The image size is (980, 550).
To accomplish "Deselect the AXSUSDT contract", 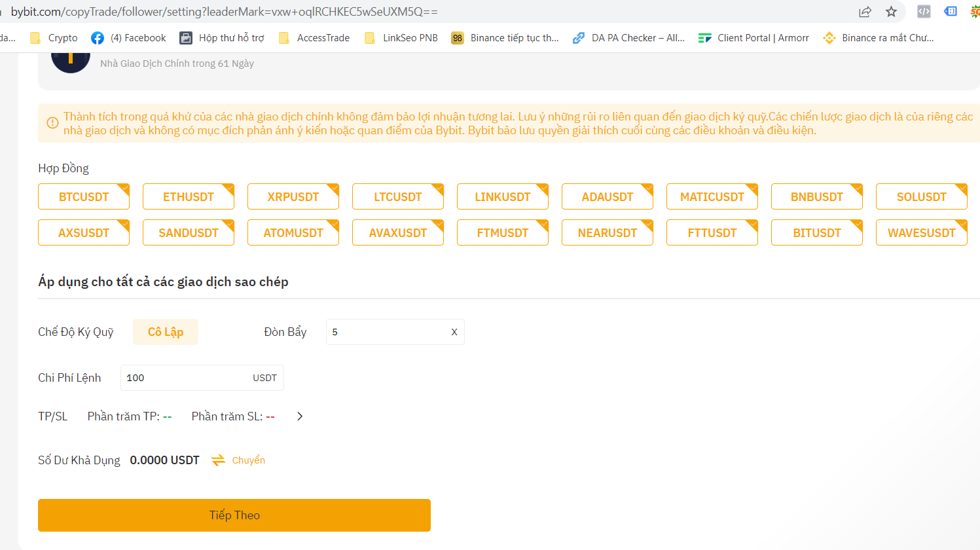I will point(84,232).
